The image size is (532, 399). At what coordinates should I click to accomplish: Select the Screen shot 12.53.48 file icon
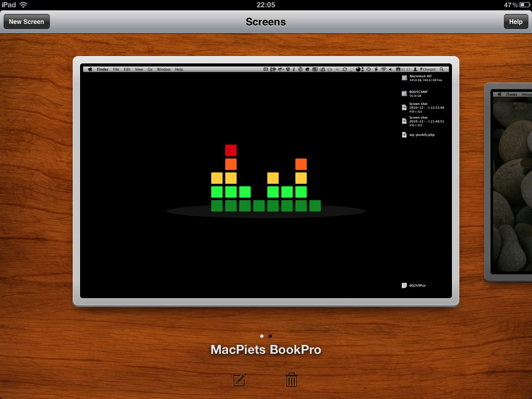(404, 108)
